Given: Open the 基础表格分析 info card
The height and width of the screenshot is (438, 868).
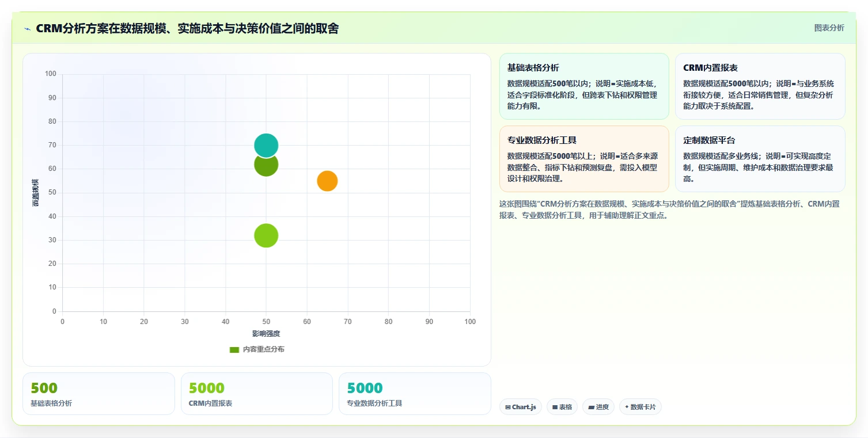Looking at the screenshot, I should (x=584, y=86).
